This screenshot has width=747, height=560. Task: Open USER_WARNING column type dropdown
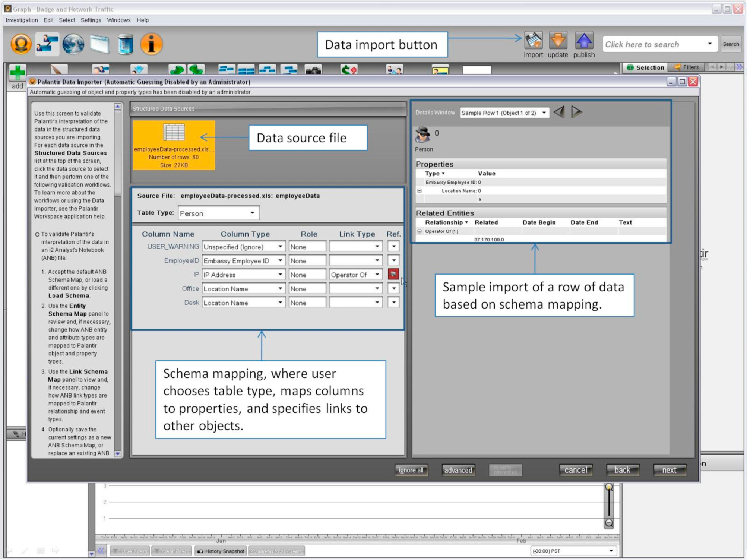[x=244, y=247]
